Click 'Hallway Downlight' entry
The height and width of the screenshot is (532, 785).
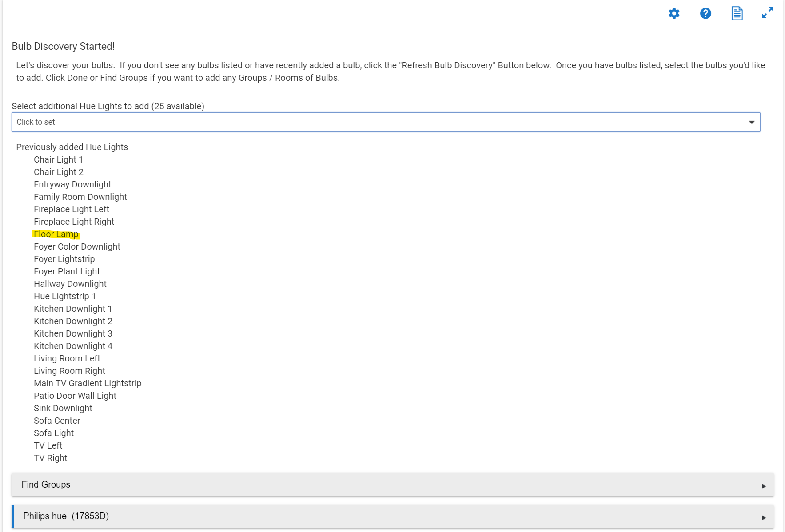[70, 284]
